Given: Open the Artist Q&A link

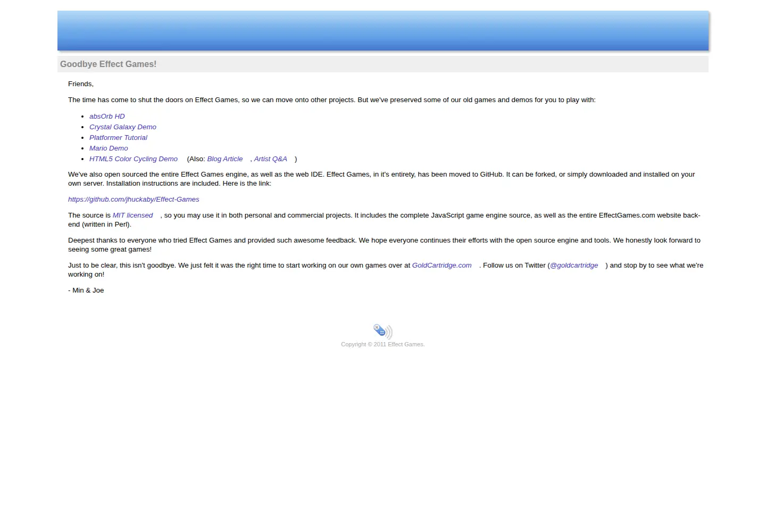Looking at the screenshot, I should pyautogui.click(x=270, y=159).
